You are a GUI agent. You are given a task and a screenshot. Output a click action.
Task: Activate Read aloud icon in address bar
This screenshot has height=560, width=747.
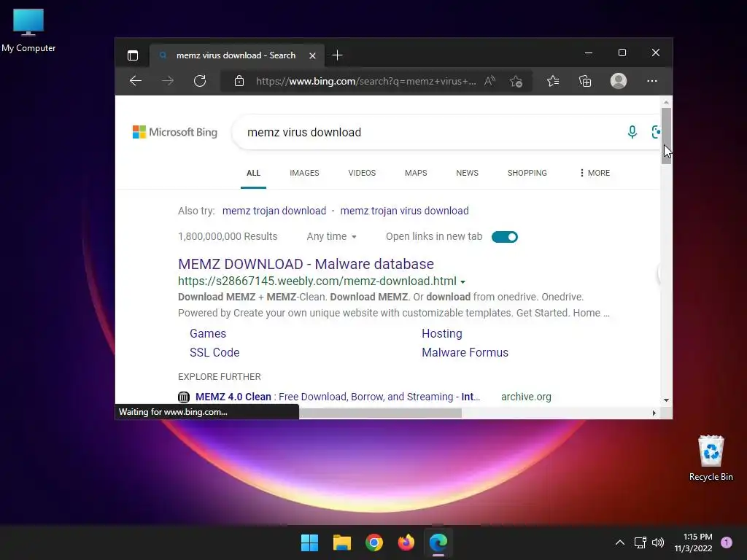pos(489,81)
